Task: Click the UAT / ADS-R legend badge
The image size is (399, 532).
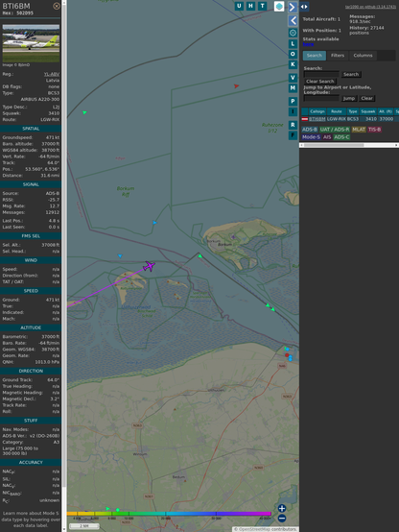Action: pyautogui.click(x=335, y=130)
